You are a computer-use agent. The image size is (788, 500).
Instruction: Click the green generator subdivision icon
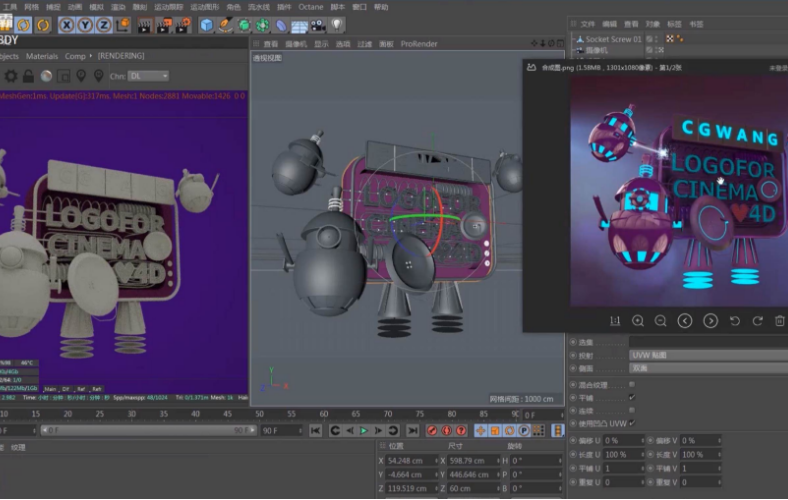(x=244, y=25)
